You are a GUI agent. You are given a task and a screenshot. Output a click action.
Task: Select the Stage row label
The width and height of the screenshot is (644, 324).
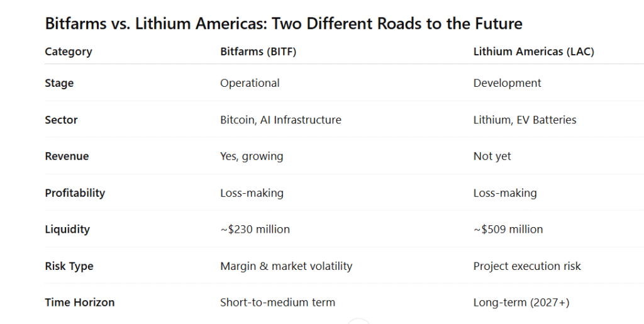coord(59,83)
